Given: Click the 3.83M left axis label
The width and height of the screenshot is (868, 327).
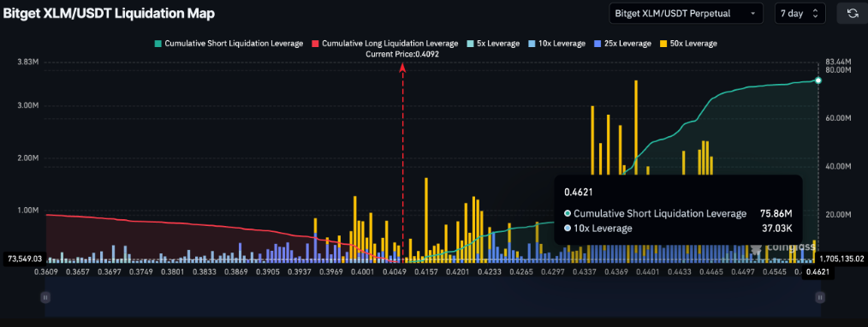Looking at the screenshot, I should [x=28, y=62].
